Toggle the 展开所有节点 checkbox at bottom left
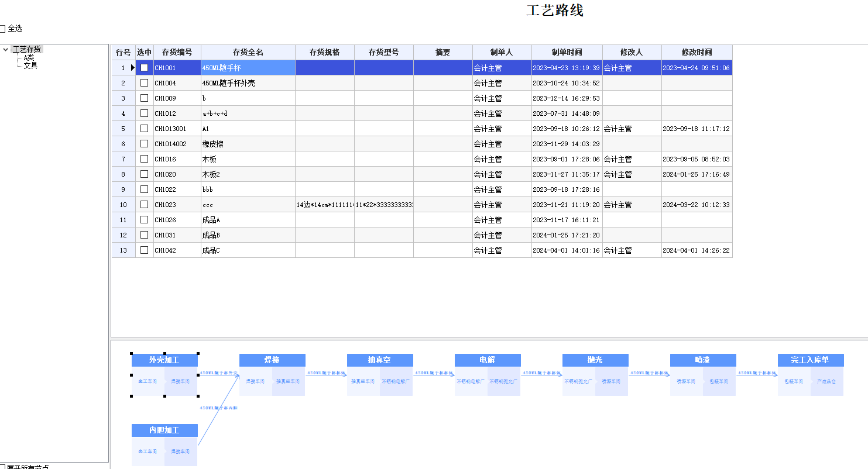The image size is (868, 469). point(2,467)
